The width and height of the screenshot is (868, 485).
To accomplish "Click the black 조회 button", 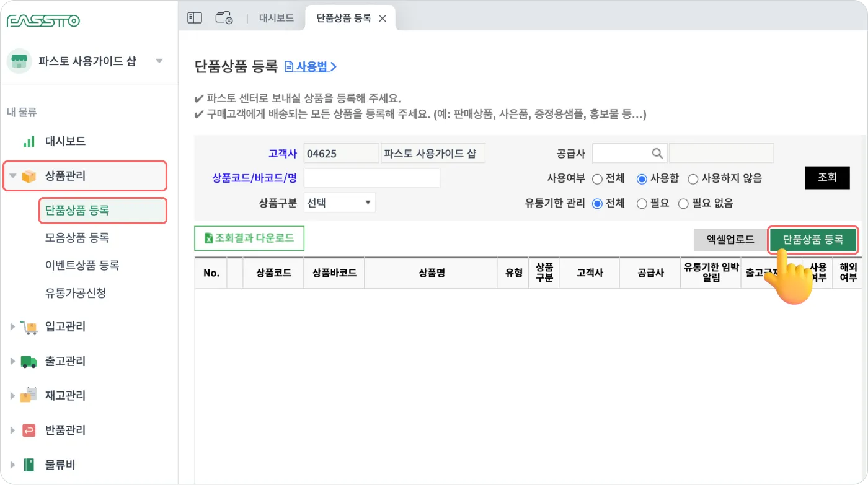I will pos(827,177).
